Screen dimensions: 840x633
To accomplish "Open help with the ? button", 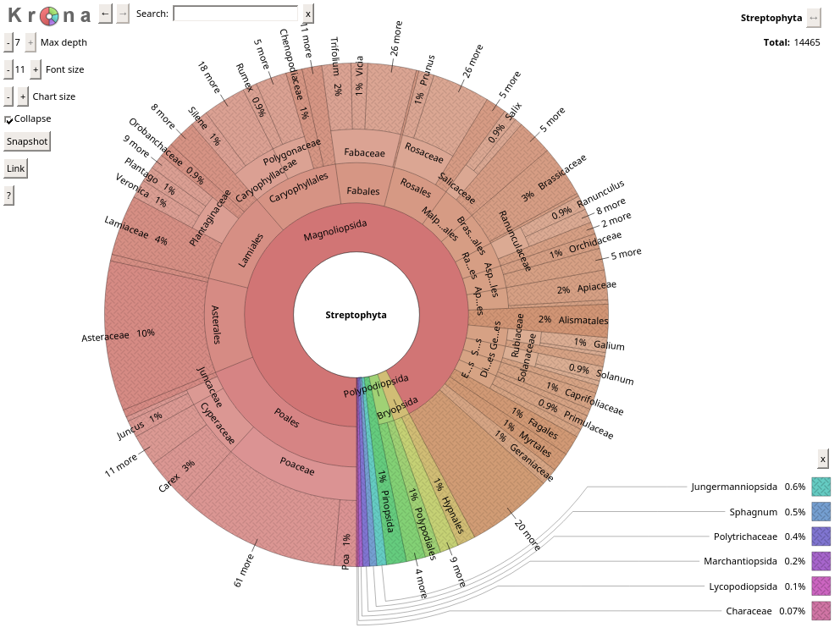I will tap(8, 195).
